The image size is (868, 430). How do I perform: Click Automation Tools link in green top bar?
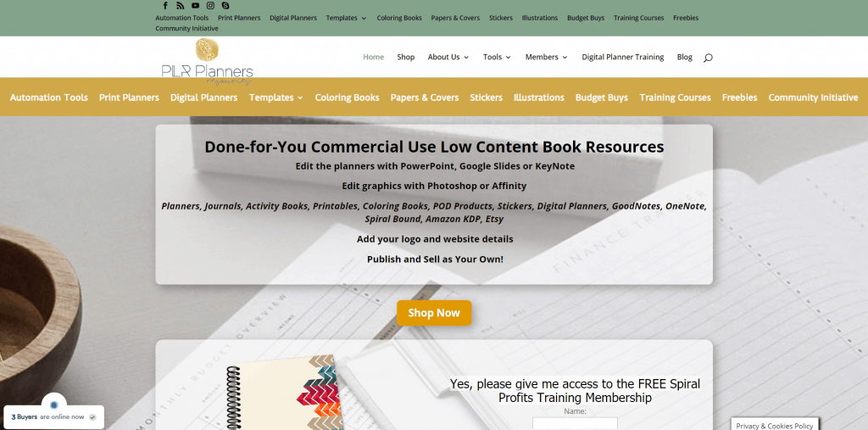[x=182, y=18]
